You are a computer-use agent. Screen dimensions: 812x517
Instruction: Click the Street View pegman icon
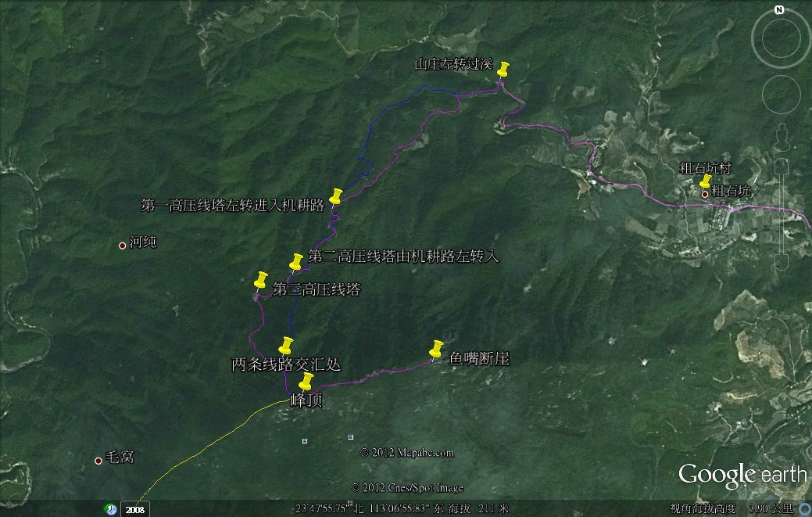781,136
